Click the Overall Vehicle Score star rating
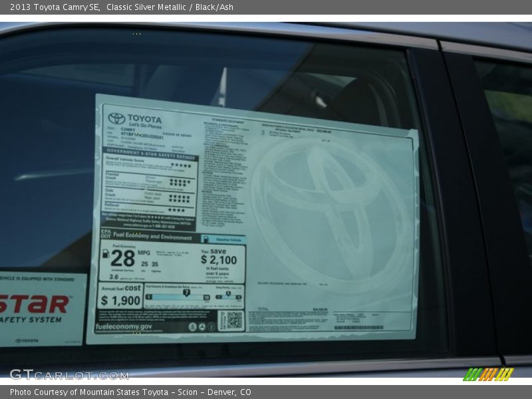The width and height of the screenshot is (532, 399). point(180,165)
